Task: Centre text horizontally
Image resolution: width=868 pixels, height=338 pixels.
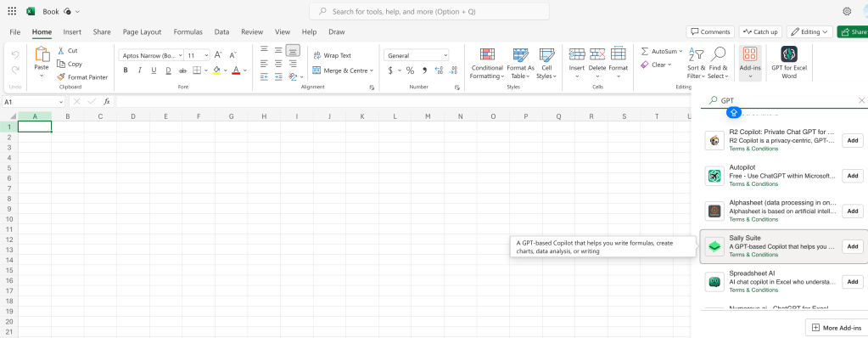Action: [x=278, y=63]
